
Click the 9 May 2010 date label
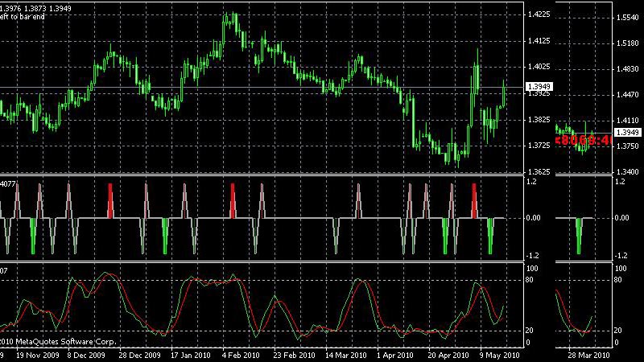(499, 355)
